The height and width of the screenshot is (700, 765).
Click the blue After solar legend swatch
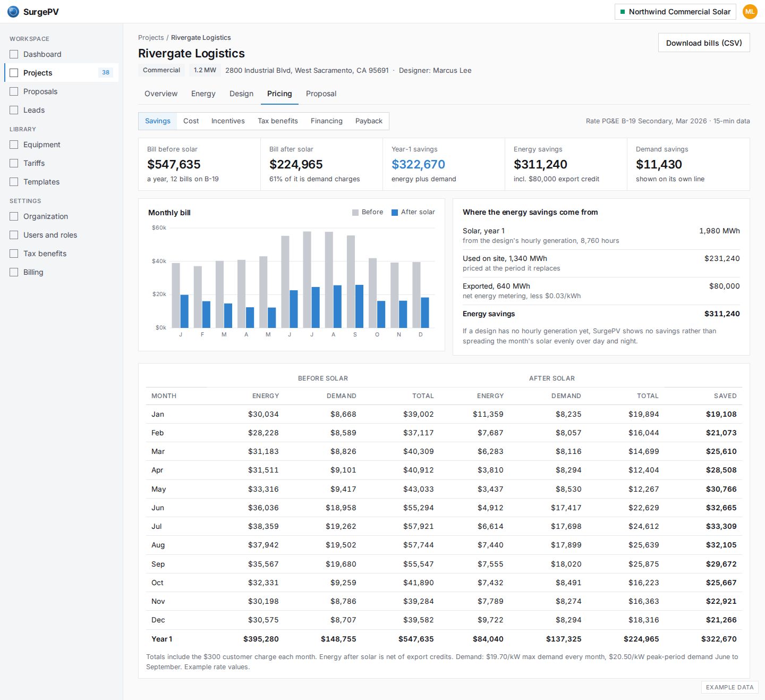395,213
